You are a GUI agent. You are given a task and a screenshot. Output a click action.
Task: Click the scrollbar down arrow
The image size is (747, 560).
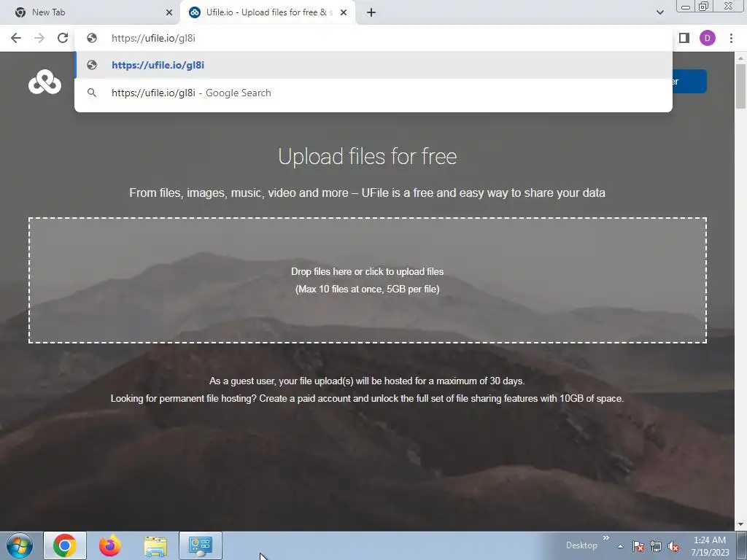[740, 524]
